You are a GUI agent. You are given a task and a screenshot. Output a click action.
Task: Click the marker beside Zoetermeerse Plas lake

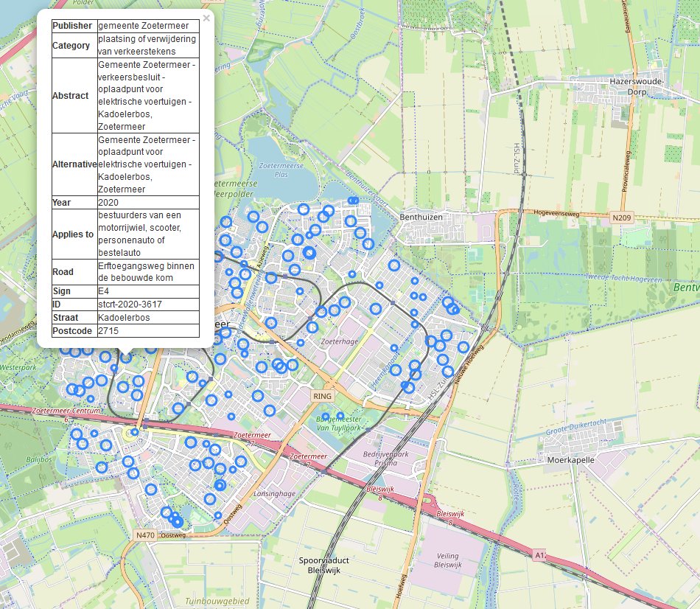click(304, 208)
